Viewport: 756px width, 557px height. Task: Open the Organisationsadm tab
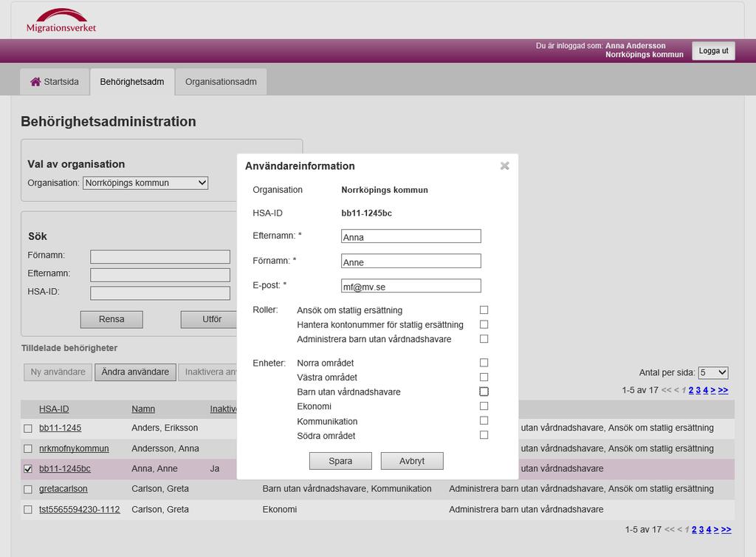point(221,81)
